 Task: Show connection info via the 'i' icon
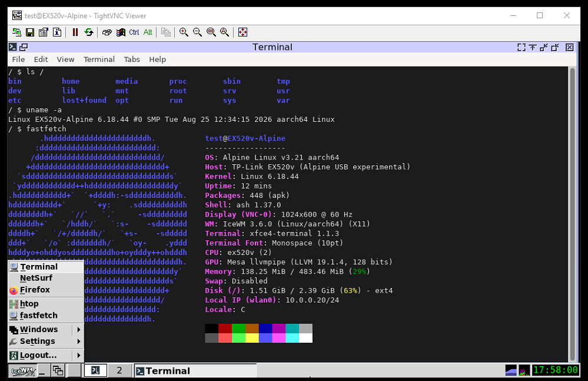point(57,32)
